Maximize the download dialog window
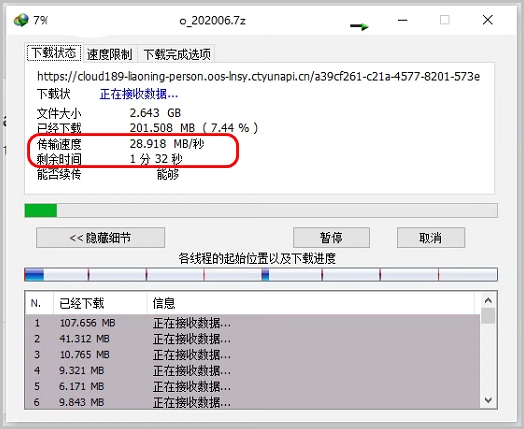Viewport: 524px width, 429px height. [x=444, y=20]
